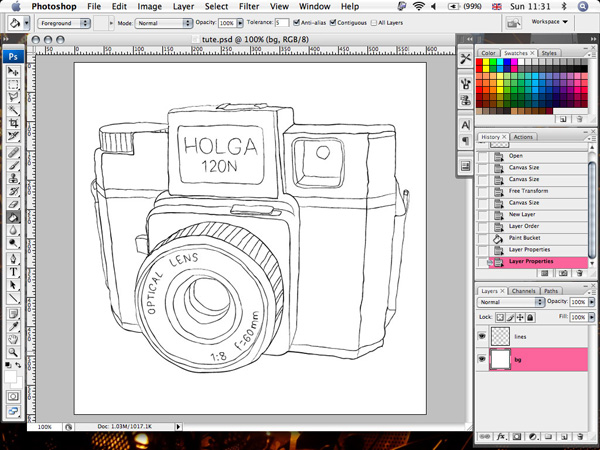Select the Polygonal Lasso tool
The width and height of the screenshot is (600, 450).
point(13,97)
